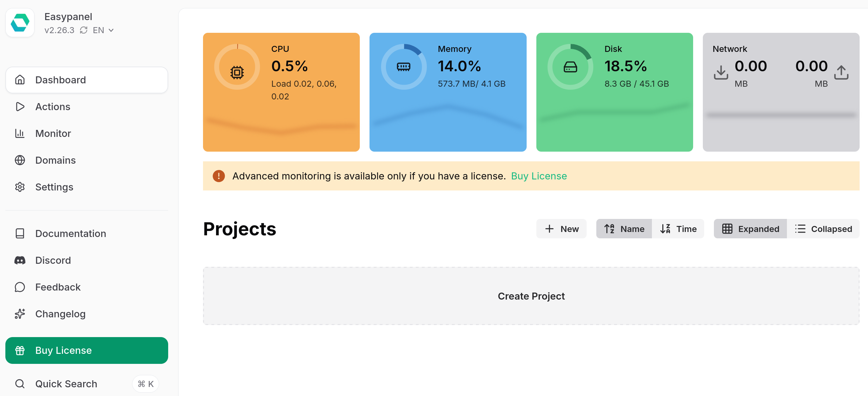The image size is (868, 396).
Task: Click the Monitor chart icon in sidebar
Action: coord(20,133)
